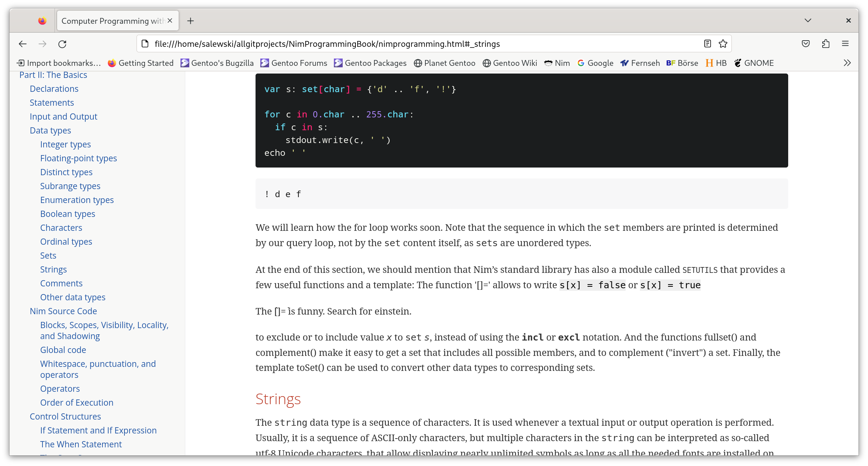Screen dimensions: 868x466
Task: Open the Nim bookmark
Action: click(557, 63)
